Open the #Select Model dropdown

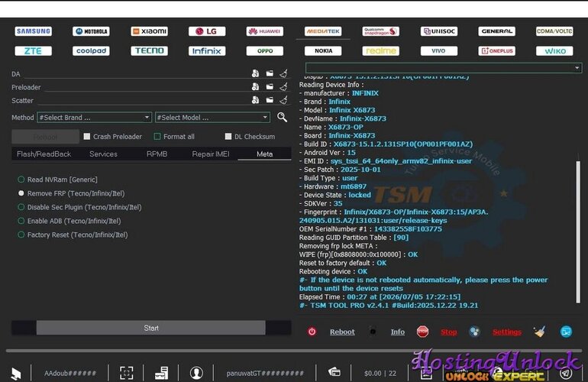coord(212,118)
